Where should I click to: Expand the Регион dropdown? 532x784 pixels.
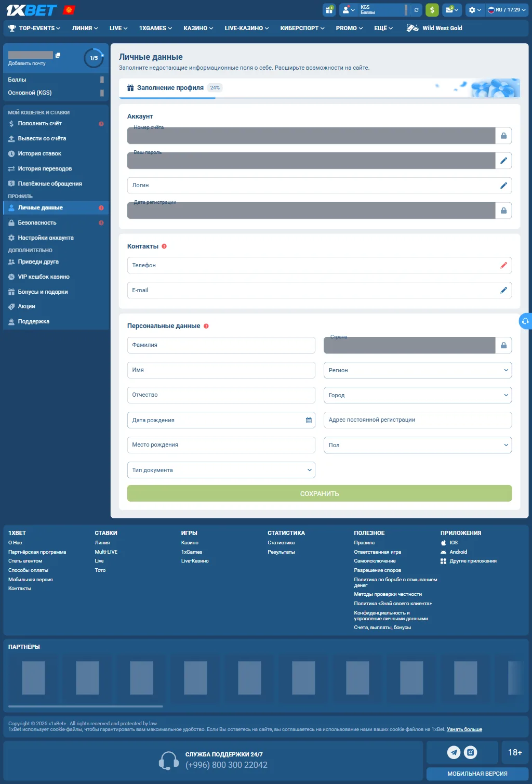pyautogui.click(x=418, y=370)
